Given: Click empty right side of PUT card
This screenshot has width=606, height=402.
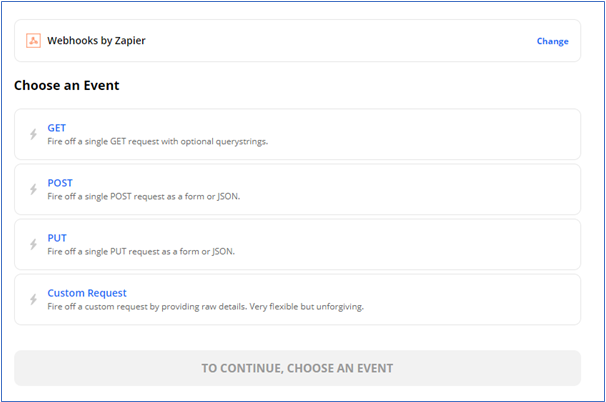Looking at the screenshot, I should tap(470, 245).
